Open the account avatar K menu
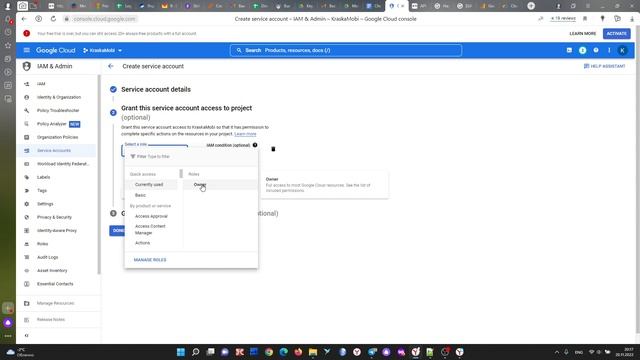The height and width of the screenshot is (360, 640). (x=622, y=50)
